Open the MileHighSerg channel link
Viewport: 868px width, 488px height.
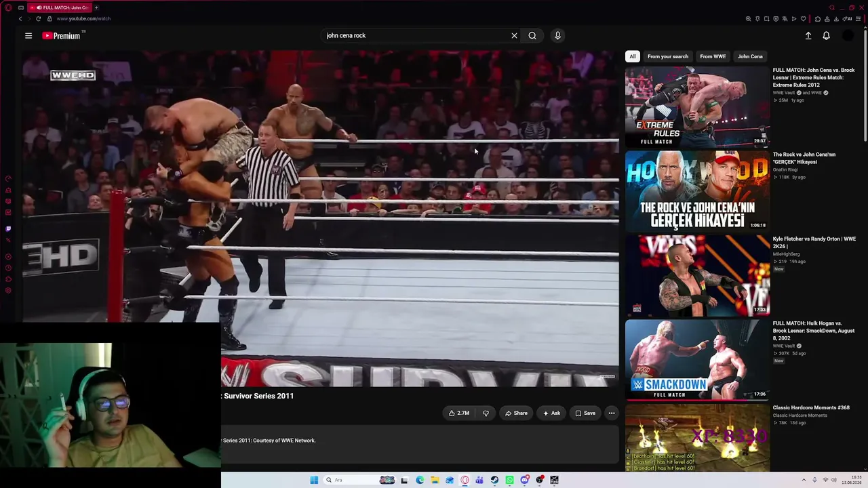click(x=787, y=254)
